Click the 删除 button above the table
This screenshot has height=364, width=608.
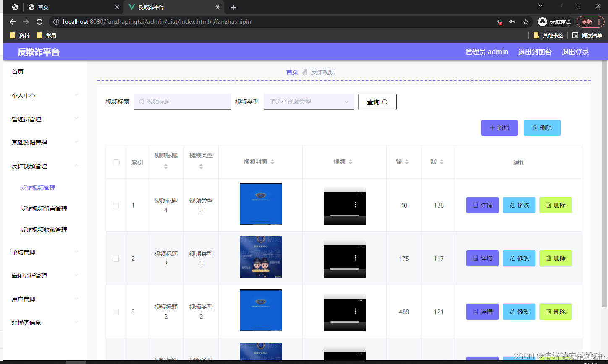542,128
